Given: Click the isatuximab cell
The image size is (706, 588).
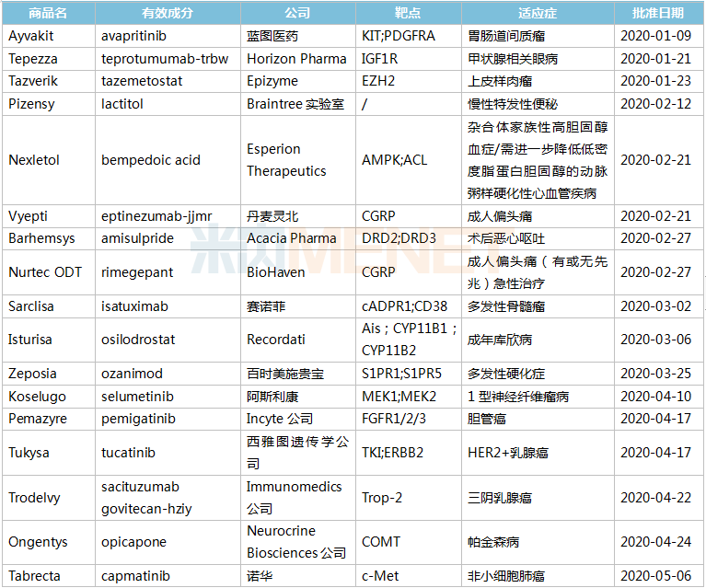Looking at the screenshot, I should point(168,306).
